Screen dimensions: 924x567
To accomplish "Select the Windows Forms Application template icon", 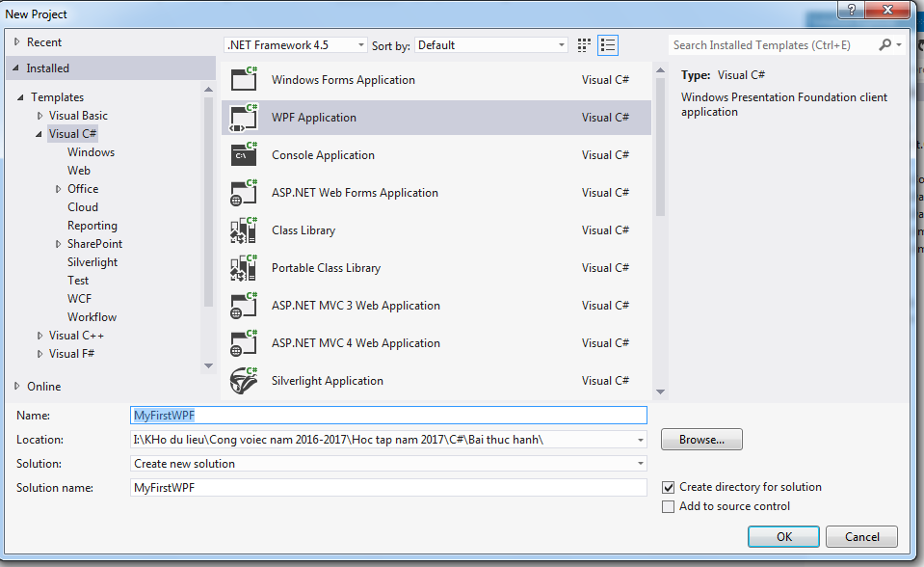I will pos(244,79).
